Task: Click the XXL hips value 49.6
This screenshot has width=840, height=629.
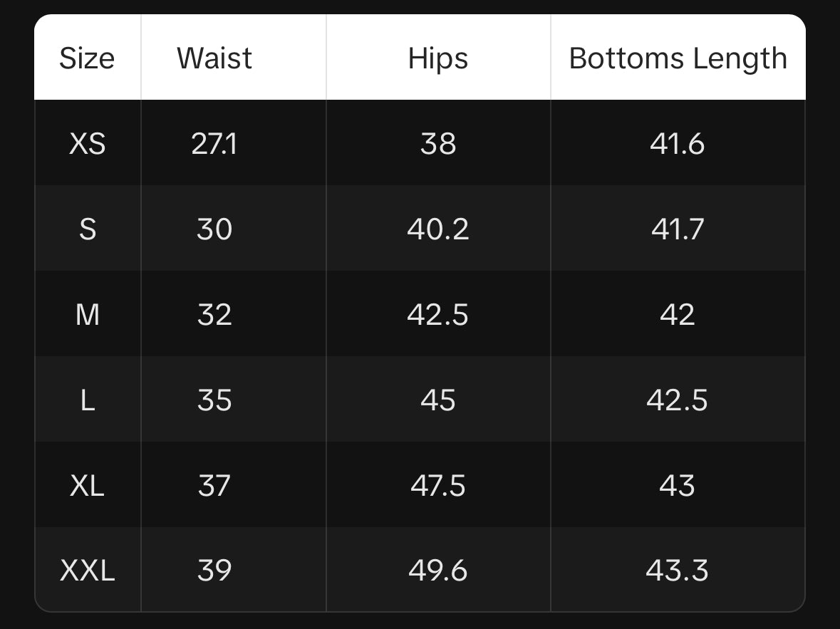Action: 438,571
